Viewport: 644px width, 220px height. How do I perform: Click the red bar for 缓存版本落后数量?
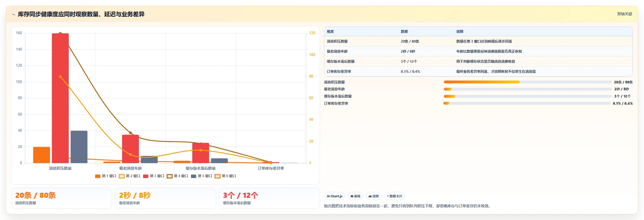(x=201, y=153)
